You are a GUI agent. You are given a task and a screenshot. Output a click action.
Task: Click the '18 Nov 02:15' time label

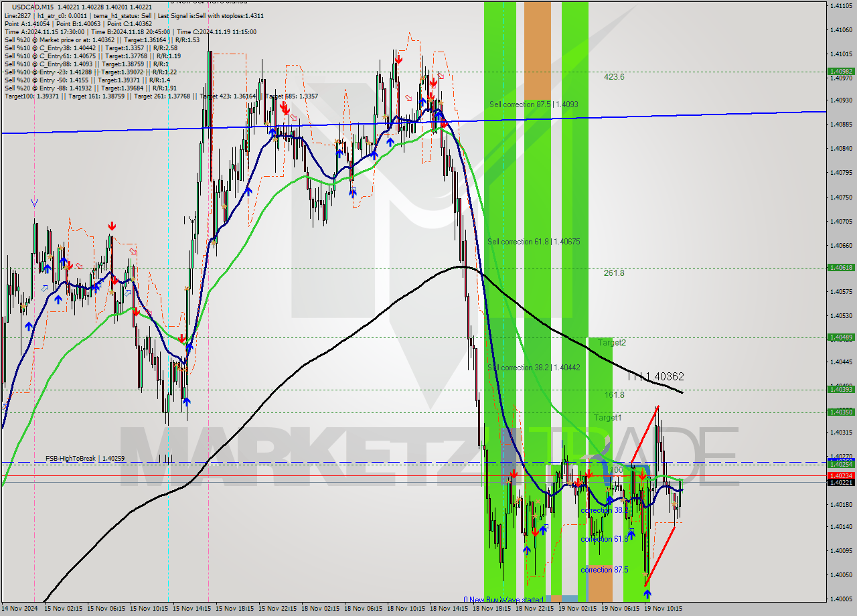point(319,609)
